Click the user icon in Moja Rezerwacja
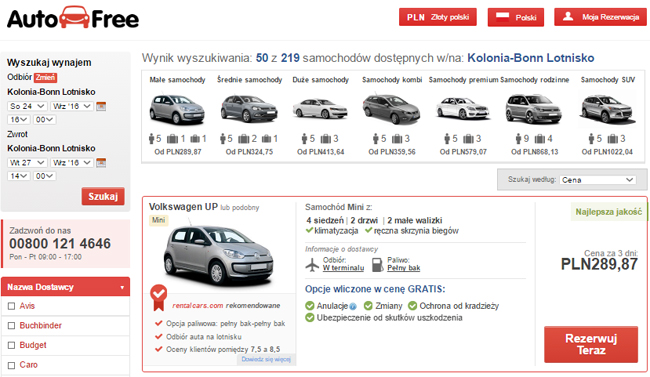650x377 pixels. (568, 17)
